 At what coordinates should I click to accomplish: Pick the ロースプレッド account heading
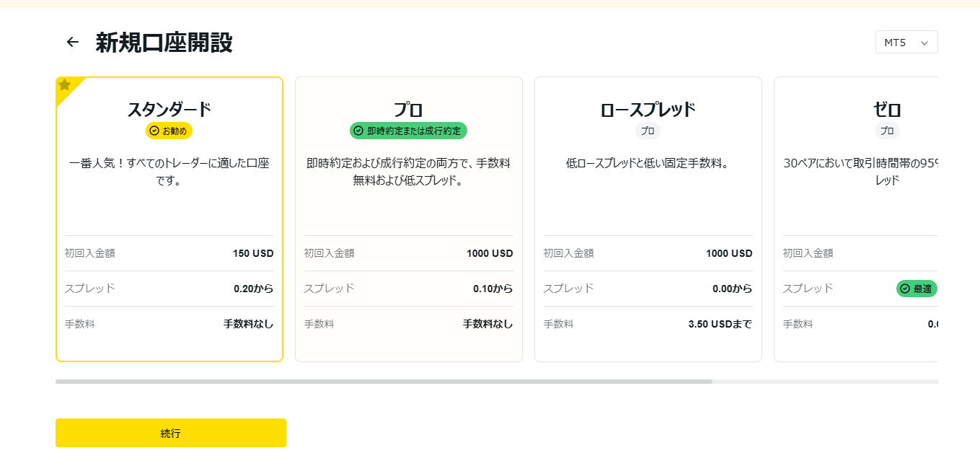point(648,110)
